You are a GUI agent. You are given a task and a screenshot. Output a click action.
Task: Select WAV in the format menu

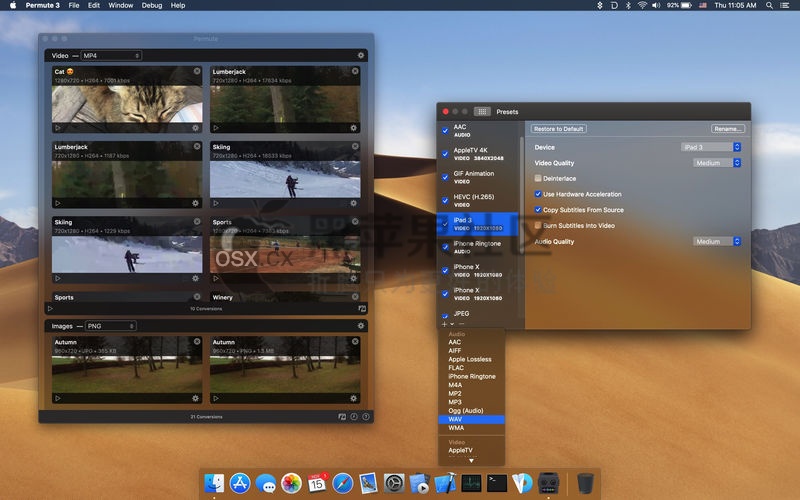(x=471, y=419)
